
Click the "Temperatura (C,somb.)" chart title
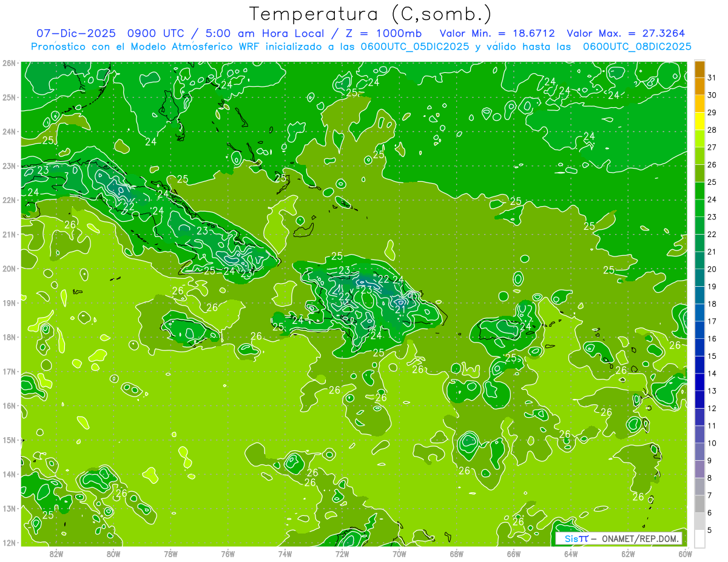370,14
